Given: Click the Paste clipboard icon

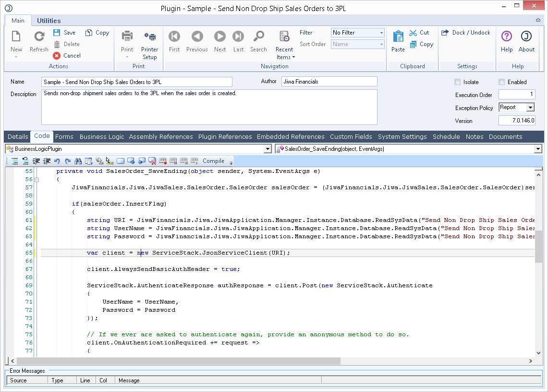Looking at the screenshot, I should pos(398,37).
